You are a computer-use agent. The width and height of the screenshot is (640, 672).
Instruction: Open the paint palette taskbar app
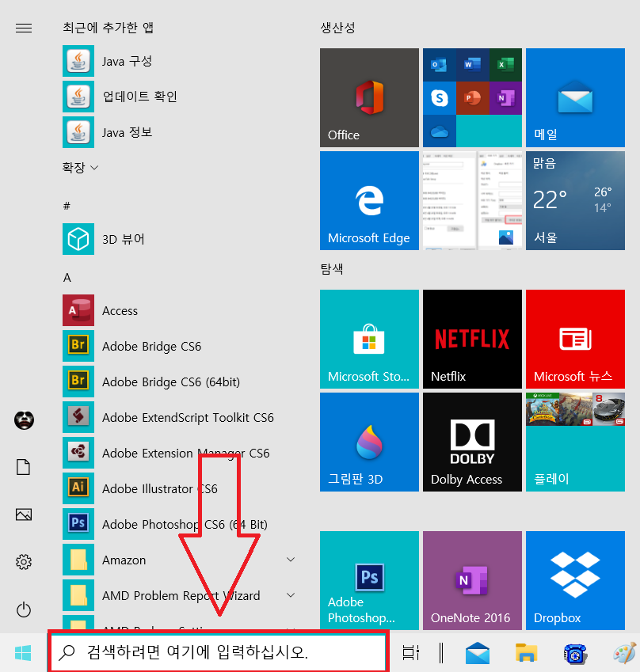click(x=625, y=653)
